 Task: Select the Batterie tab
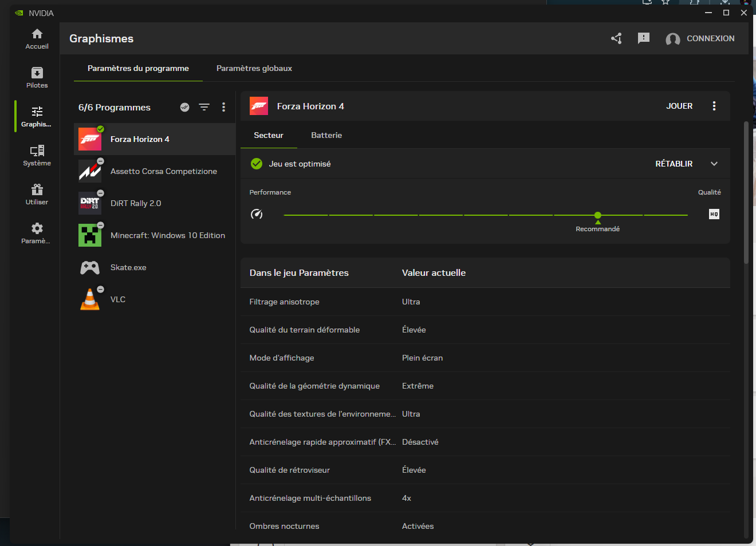(x=326, y=135)
